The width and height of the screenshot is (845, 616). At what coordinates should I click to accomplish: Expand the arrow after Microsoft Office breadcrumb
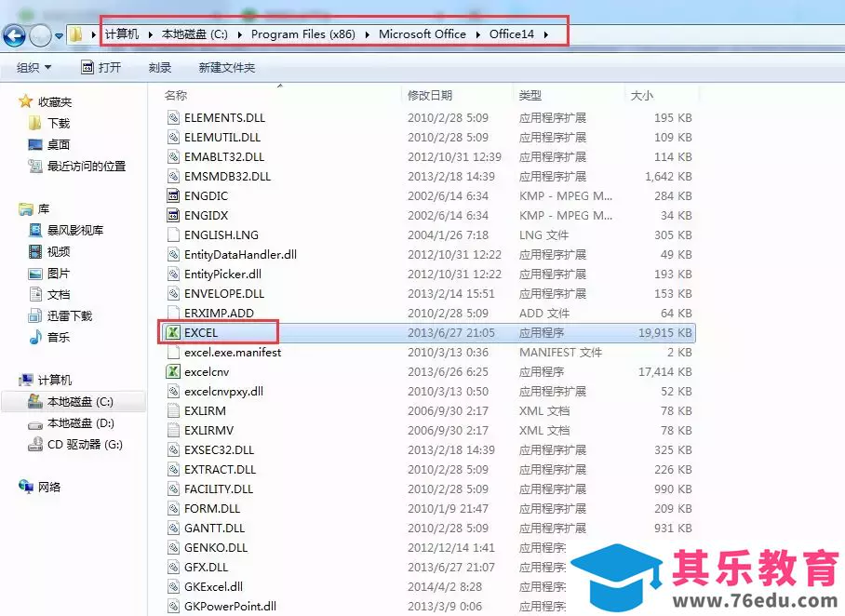point(477,34)
